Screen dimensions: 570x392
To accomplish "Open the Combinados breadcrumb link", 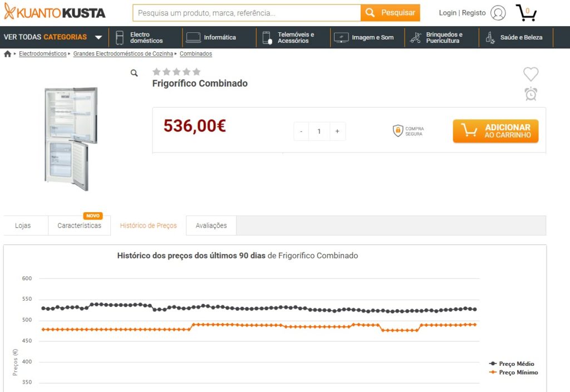I will [x=194, y=53].
